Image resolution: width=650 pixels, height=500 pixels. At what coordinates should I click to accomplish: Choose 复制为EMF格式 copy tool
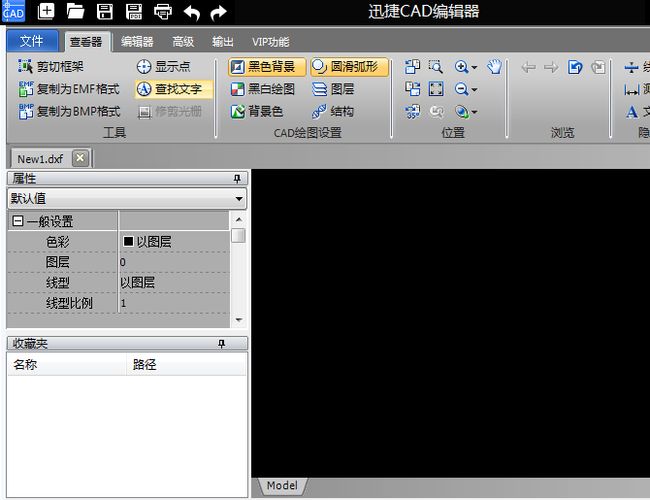tap(69, 89)
